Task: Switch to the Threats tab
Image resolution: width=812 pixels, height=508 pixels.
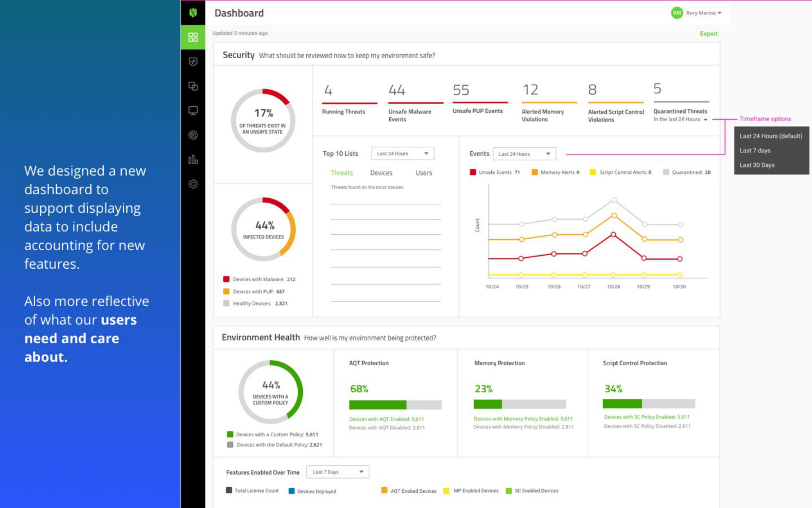Action: [x=341, y=173]
